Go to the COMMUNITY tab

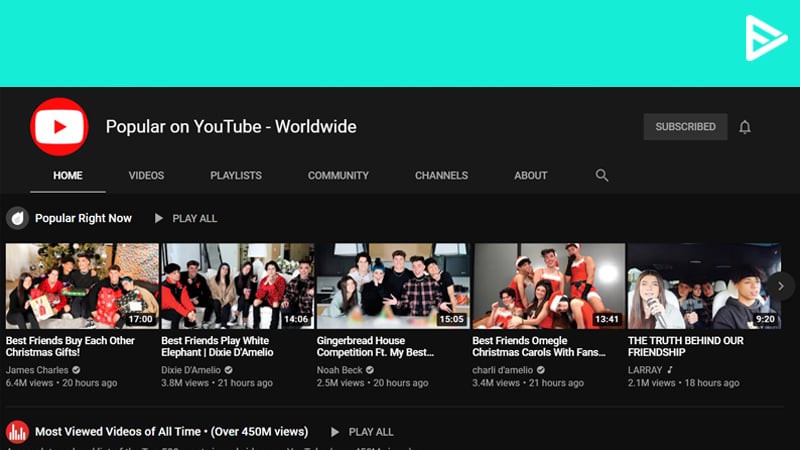(338, 176)
